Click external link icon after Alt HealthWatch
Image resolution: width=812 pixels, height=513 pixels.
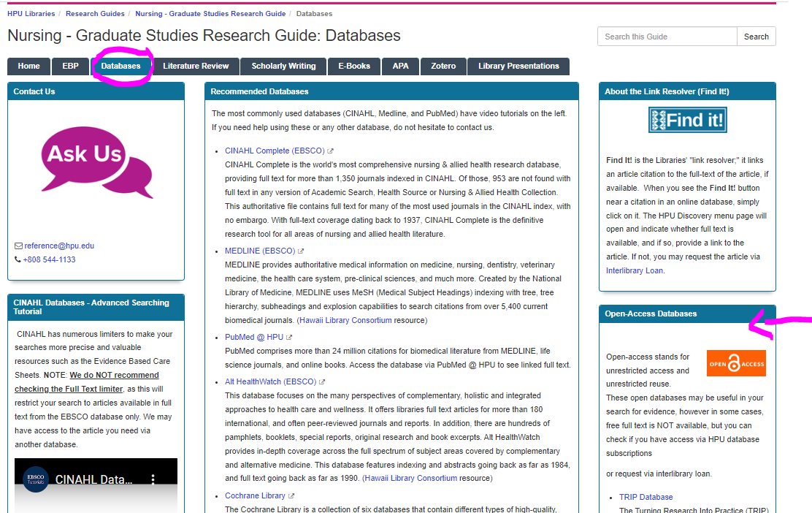pyautogui.click(x=321, y=382)
